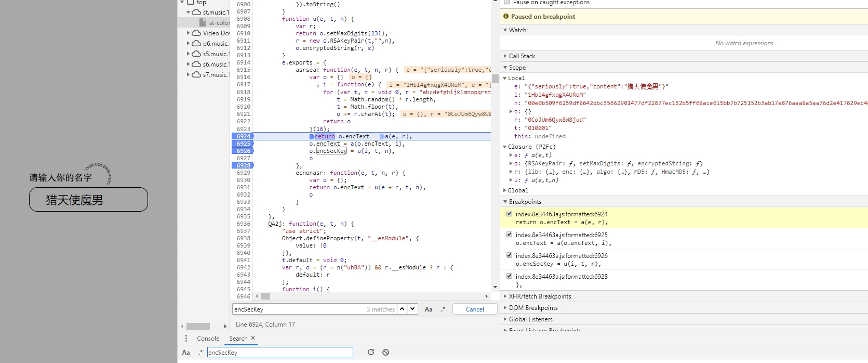Cancel the in-file search
868x363 pixels.
point(474,309)
